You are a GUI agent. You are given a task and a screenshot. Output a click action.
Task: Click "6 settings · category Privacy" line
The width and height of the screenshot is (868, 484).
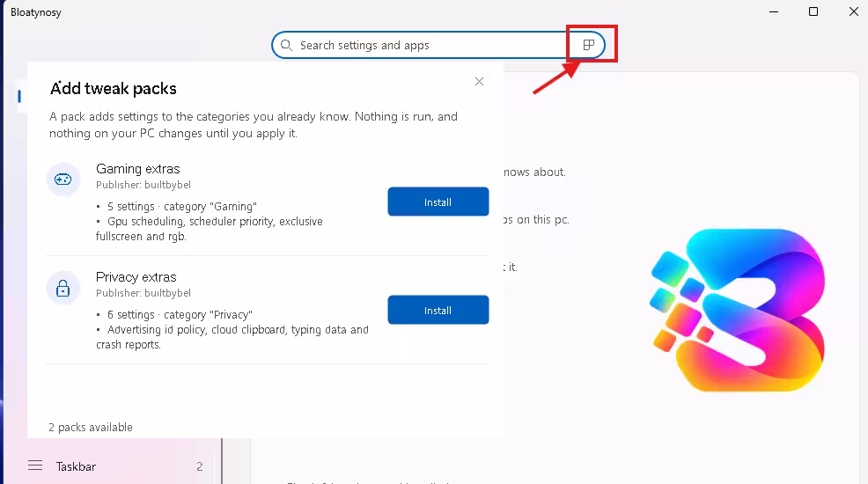(x=180, y=315)
